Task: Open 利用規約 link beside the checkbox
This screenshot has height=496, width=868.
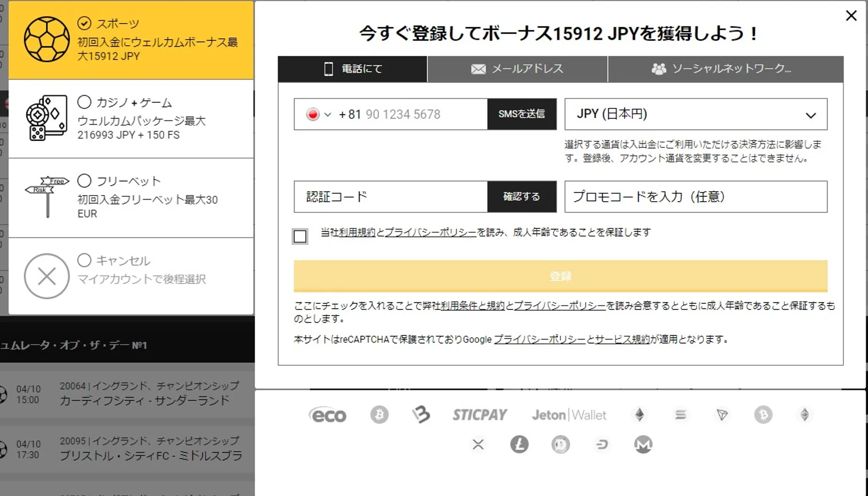Action: coord(357,232)
